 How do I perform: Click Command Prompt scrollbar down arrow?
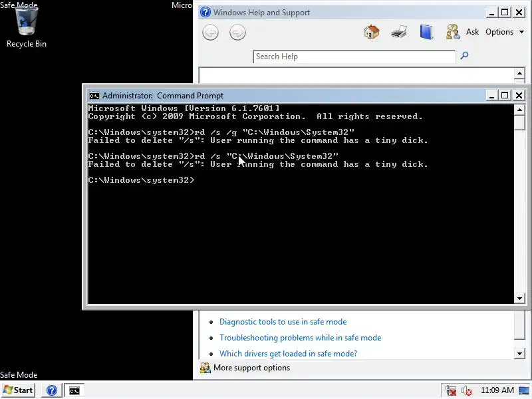point(519,299)
